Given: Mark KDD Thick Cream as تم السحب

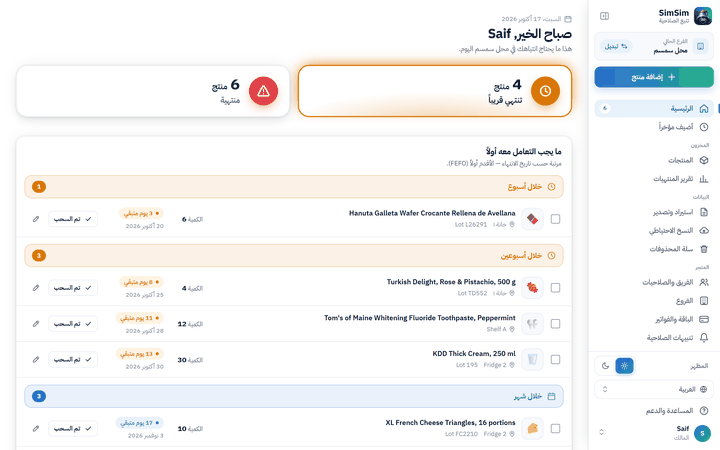Looking at the screenshot, I should [x=73, y=360].
